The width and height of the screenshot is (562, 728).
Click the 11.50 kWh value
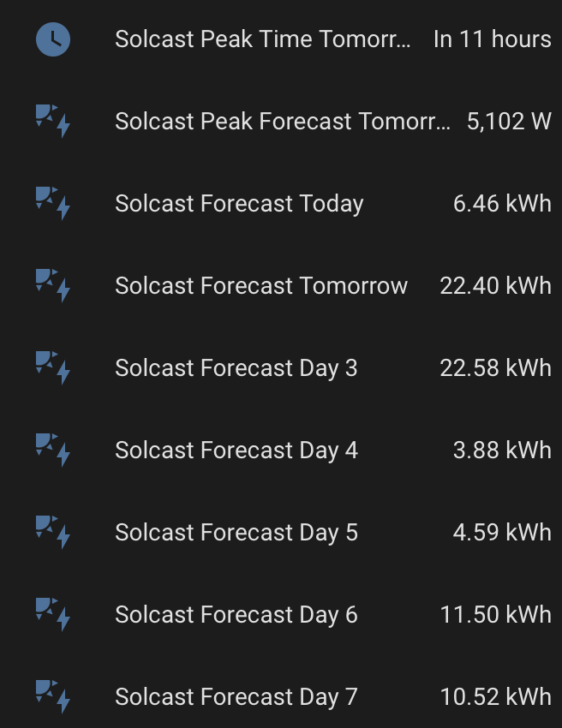(x=495, y=615)
